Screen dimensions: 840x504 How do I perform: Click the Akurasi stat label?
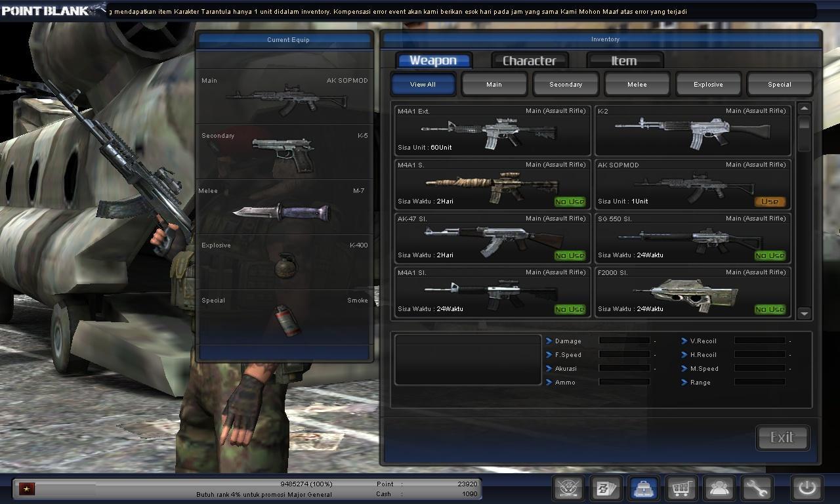pos(566,369)
